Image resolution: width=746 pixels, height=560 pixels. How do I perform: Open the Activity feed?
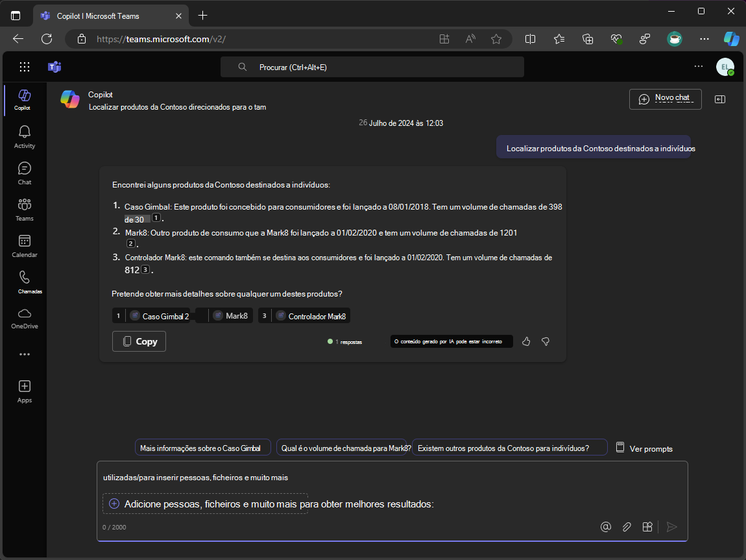24,137
